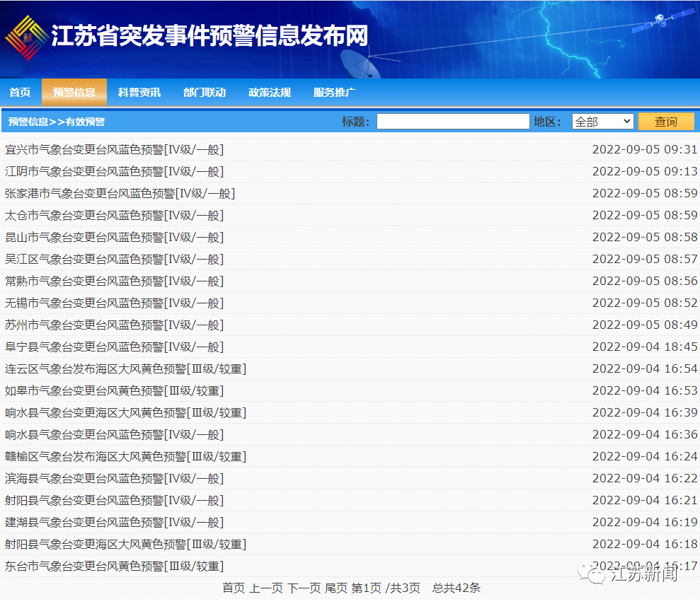Switch to the 预警信息 tab
Screen dimensions: 700x604
pos(74,92)
